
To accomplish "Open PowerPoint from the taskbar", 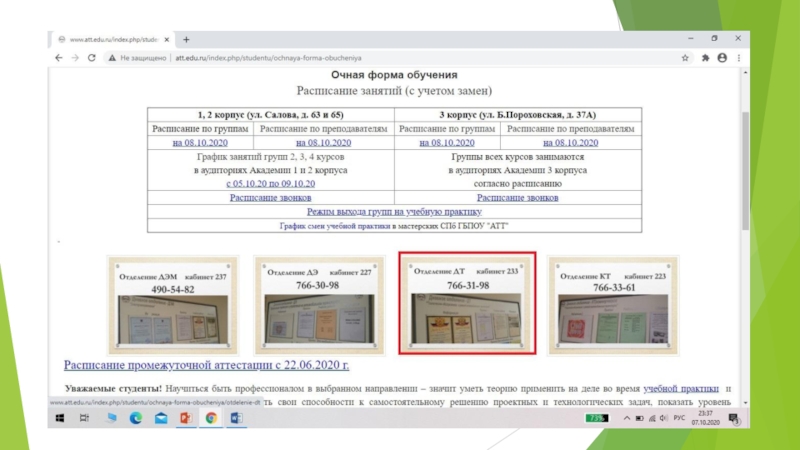I will (x=185, y=418).
